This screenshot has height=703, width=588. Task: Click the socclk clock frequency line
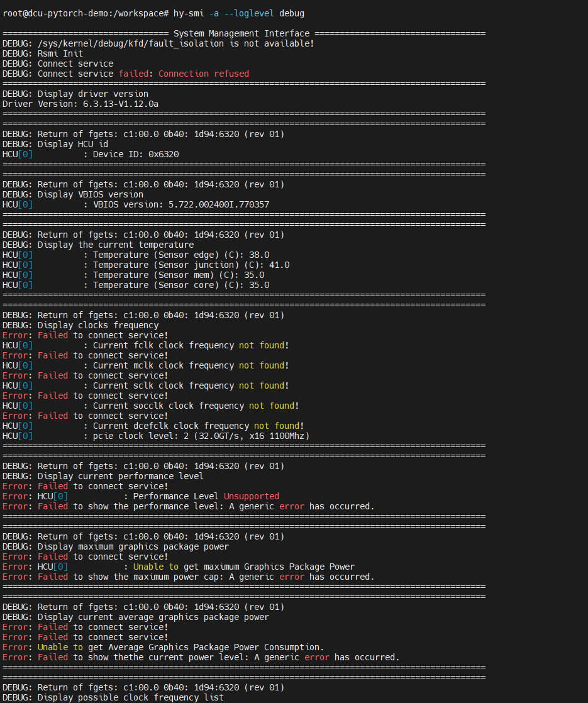point(151,406)
